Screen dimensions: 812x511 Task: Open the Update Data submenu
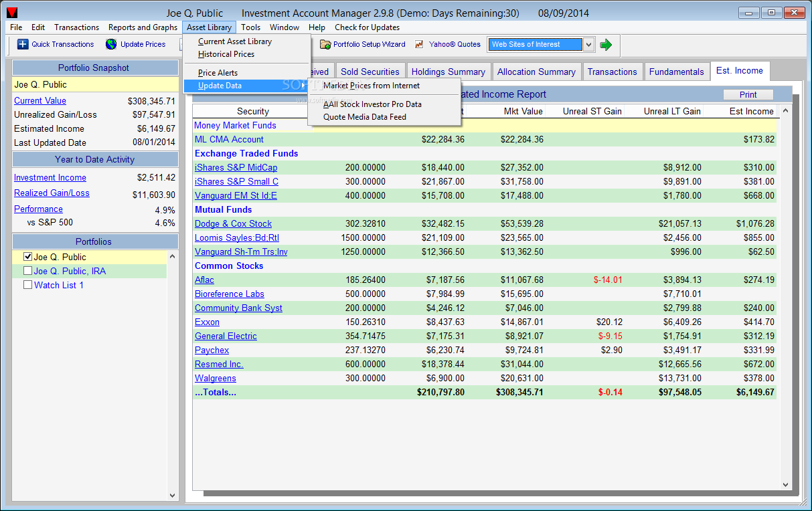point(220,86)
